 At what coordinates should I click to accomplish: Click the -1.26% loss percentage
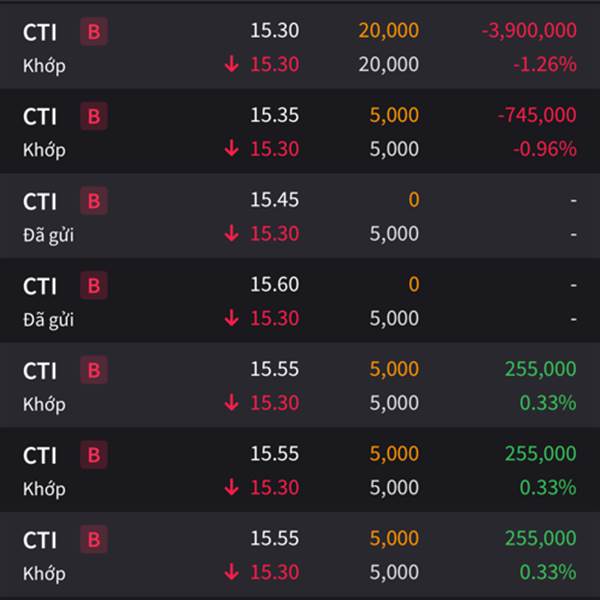point(545,64)
